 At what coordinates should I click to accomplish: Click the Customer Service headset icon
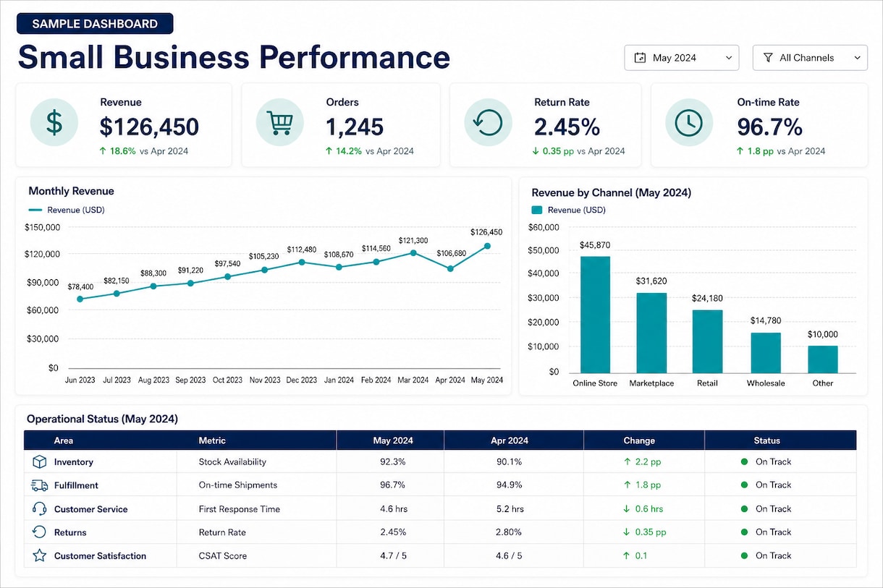[x=39, y=508]
